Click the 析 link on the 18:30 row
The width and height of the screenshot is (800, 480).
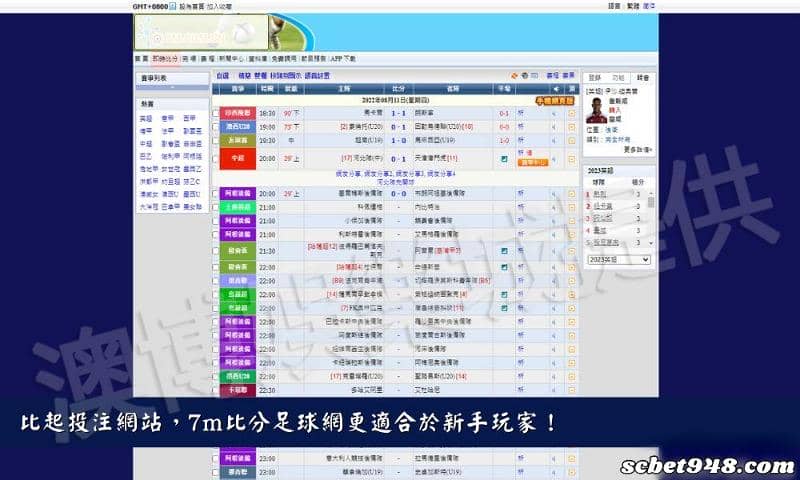[520, 113]
